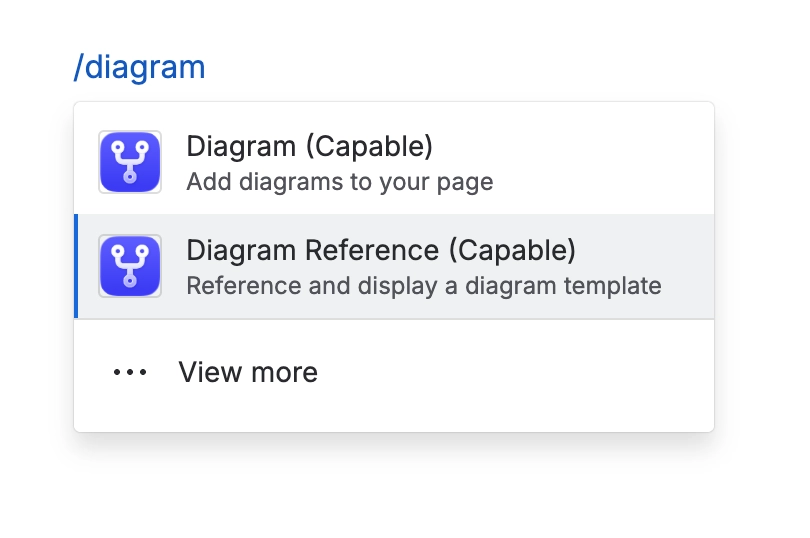Click "Add diagrams to your page" description

pos(339,182)
